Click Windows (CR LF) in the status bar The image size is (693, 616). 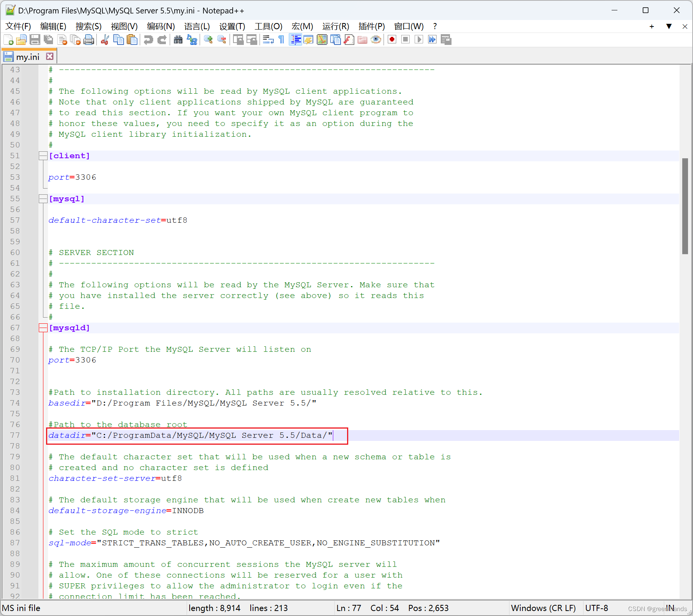(x=543, y=608)
